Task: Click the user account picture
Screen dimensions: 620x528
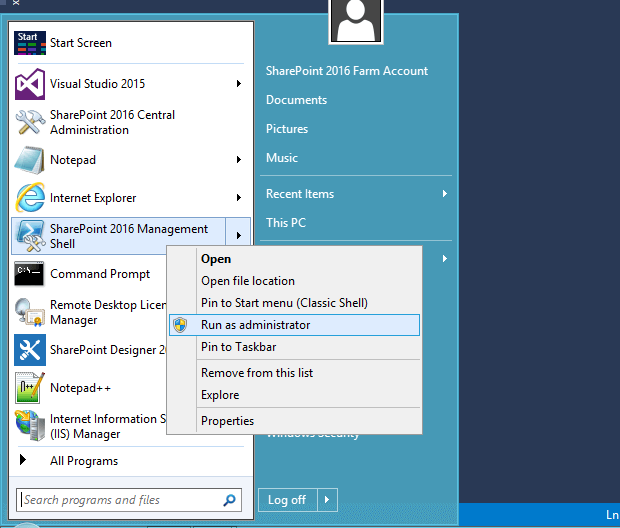Action: coord(356,21)
